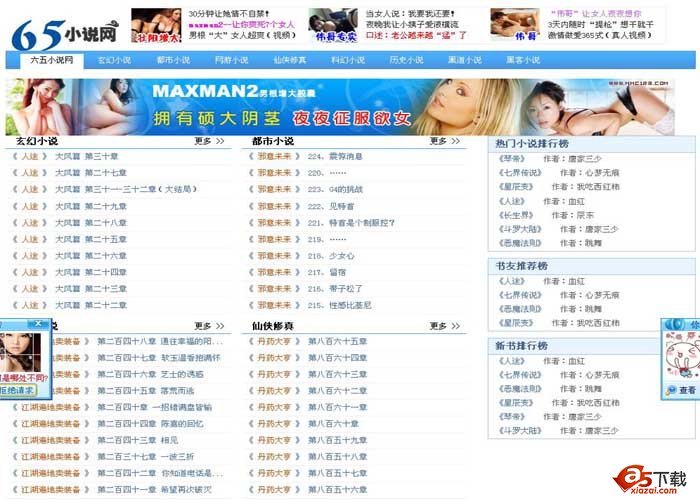Open 《琴帝》 in 新书排行榜

[512, 417]
